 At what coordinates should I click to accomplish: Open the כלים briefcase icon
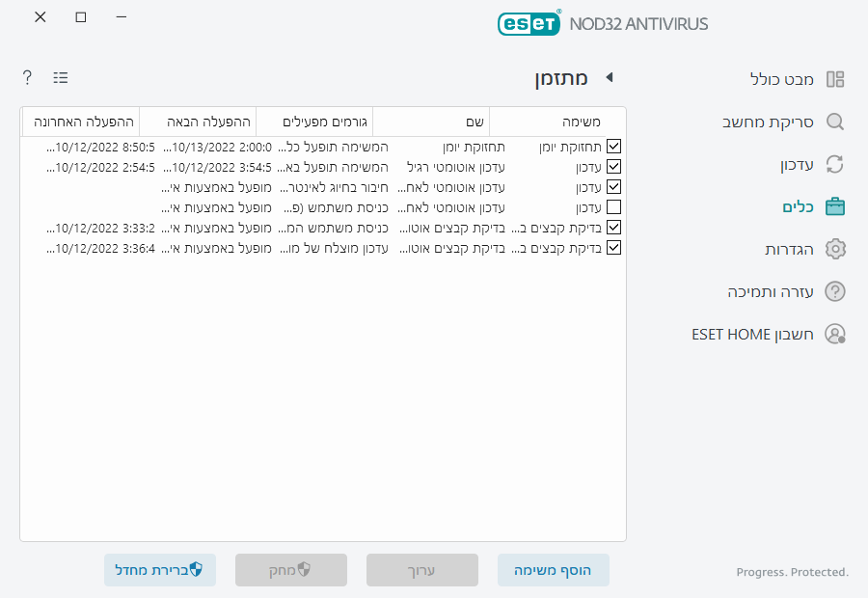point(837,205)
